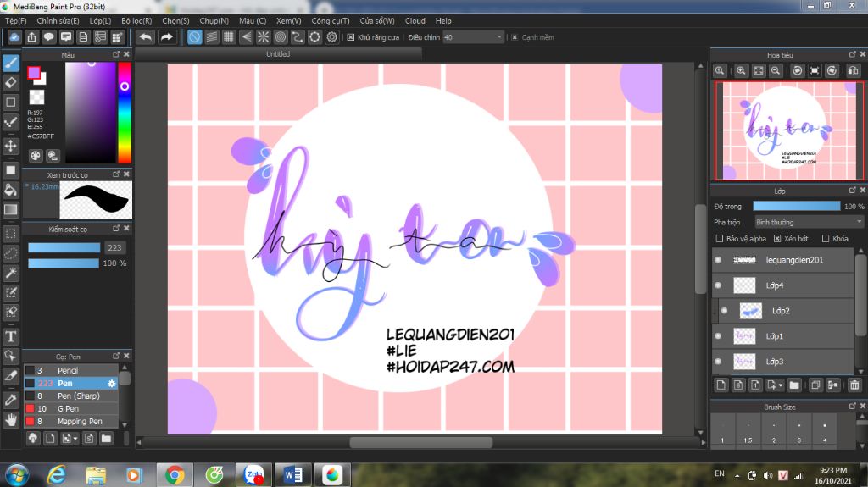Hide the Lớp2 layer
Screen dimensions: 868x487
point(724,311)
